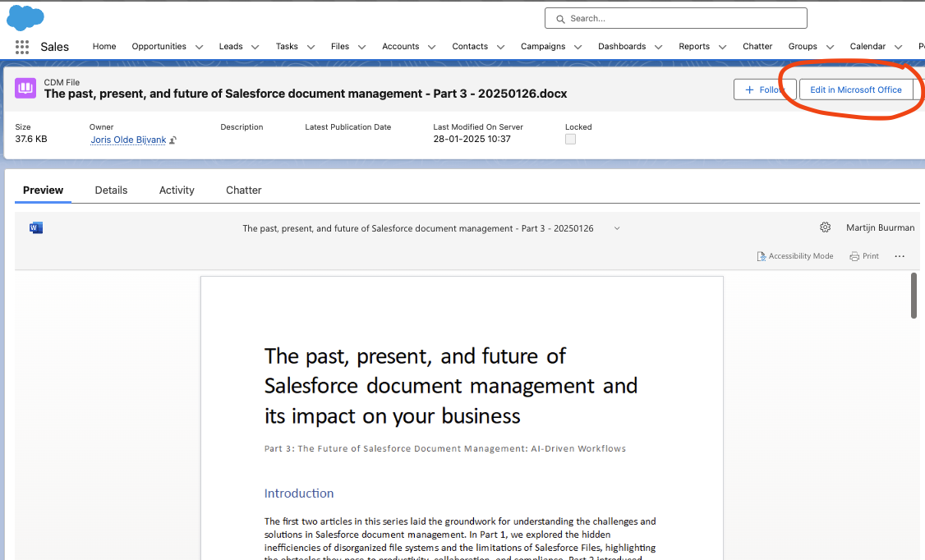Click Accessibility Mode label
Image resolution: width=925 pixels, height=560 pixels.
point(800,256)
